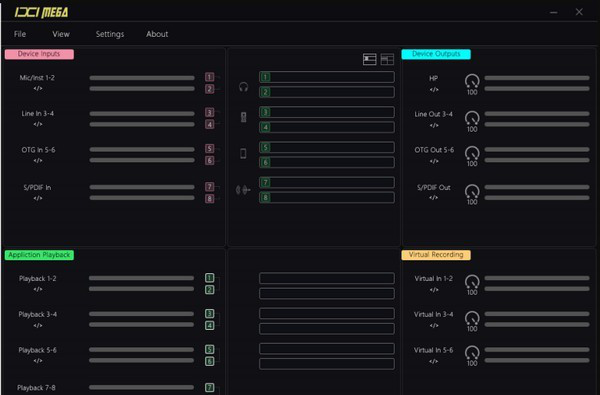The image size is (600, 395).
Task: Click the S/PDIF connector icon by channel 7
Action: tap(243, 189)
